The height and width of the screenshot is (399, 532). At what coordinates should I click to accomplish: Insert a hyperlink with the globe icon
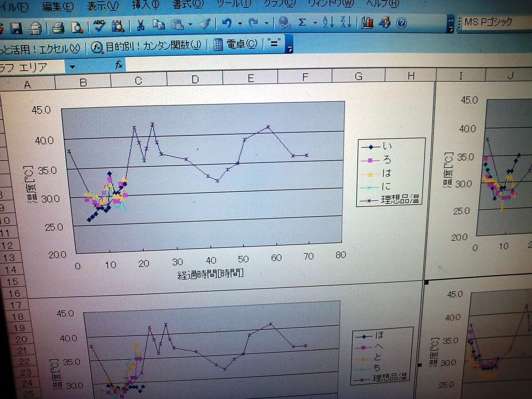[x=284, y=23]
